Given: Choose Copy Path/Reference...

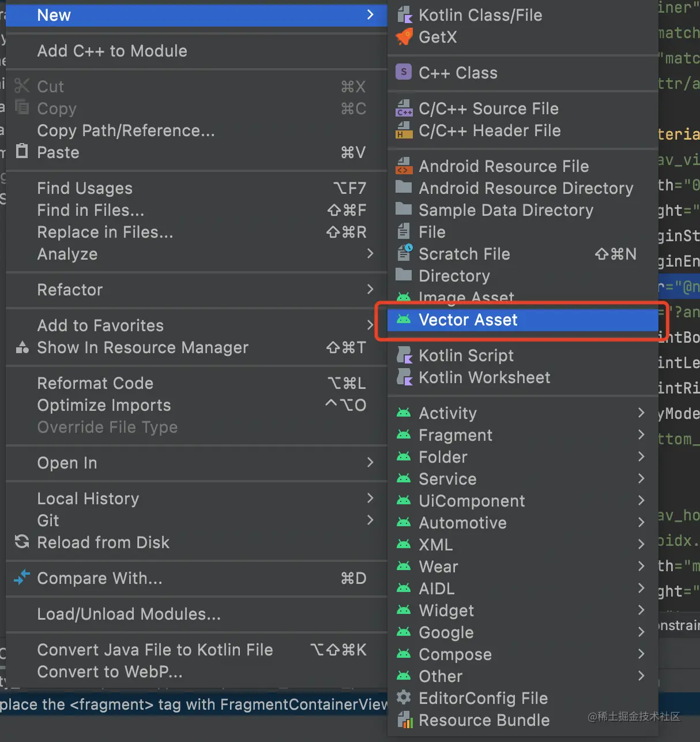Looking at the screenshot, I should tap(197, 130).
